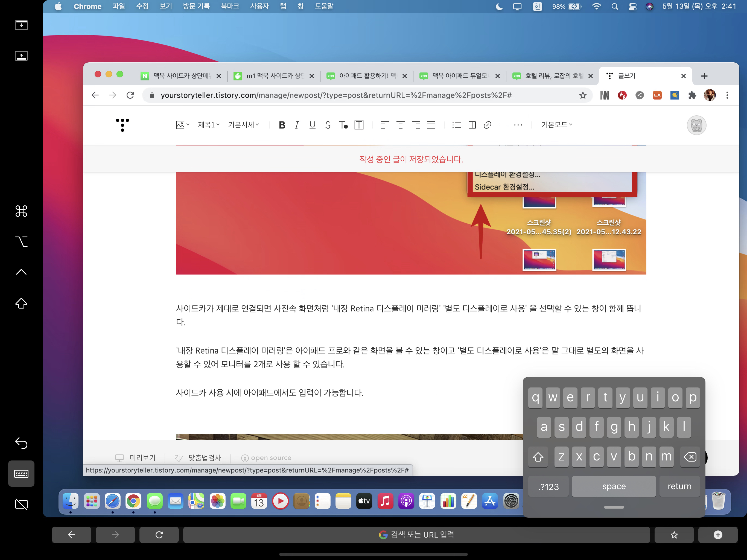This screenshot has width=747, height=560.
Task: Open the 기본모드 editor mode dropdown
Action: click(x=556, y=125)
